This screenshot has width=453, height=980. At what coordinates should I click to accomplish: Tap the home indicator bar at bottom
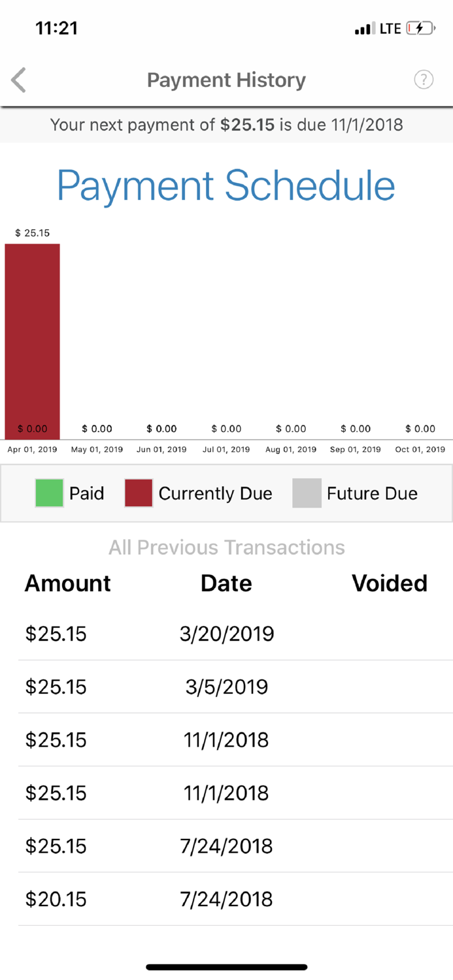coord(226,967)
